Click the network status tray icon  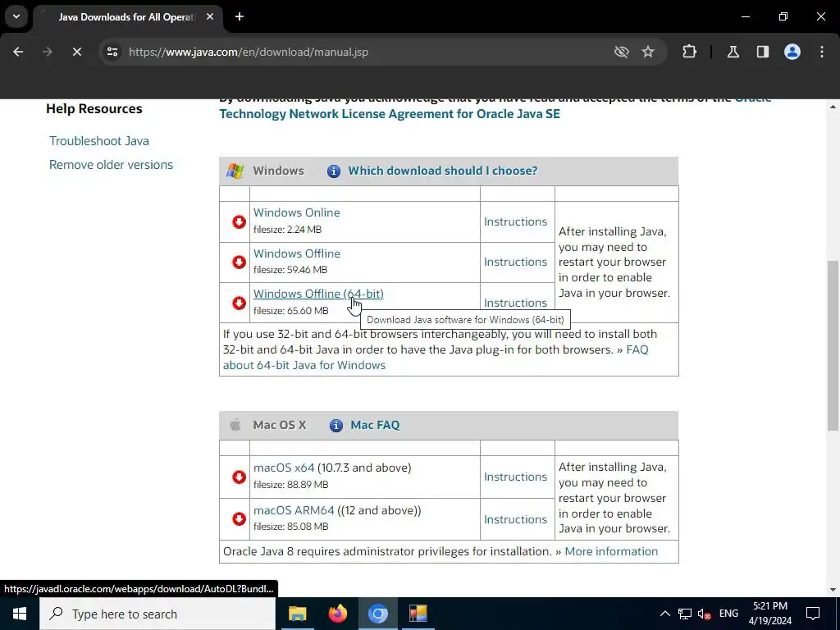pyautogui.click(x=685, y=614)
